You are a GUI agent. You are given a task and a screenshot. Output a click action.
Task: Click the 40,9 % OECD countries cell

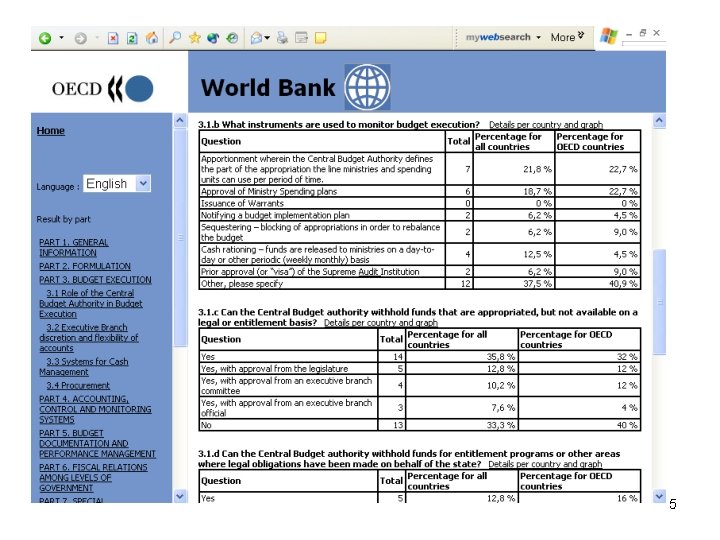pos(597,284)
